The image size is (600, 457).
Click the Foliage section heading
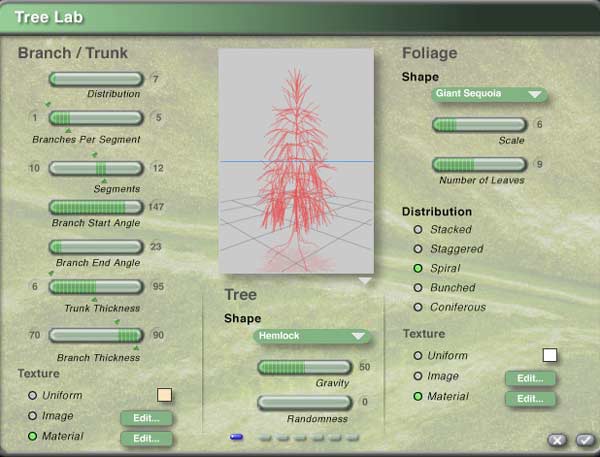(x=429, y=53)
